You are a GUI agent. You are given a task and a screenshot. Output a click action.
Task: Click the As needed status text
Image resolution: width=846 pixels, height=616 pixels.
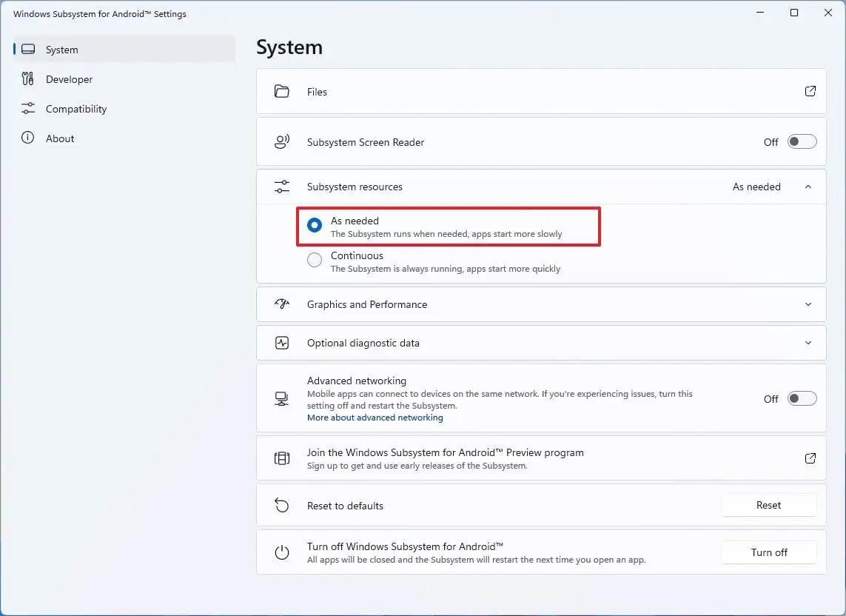pyautogui.click(x=756, y=187)
